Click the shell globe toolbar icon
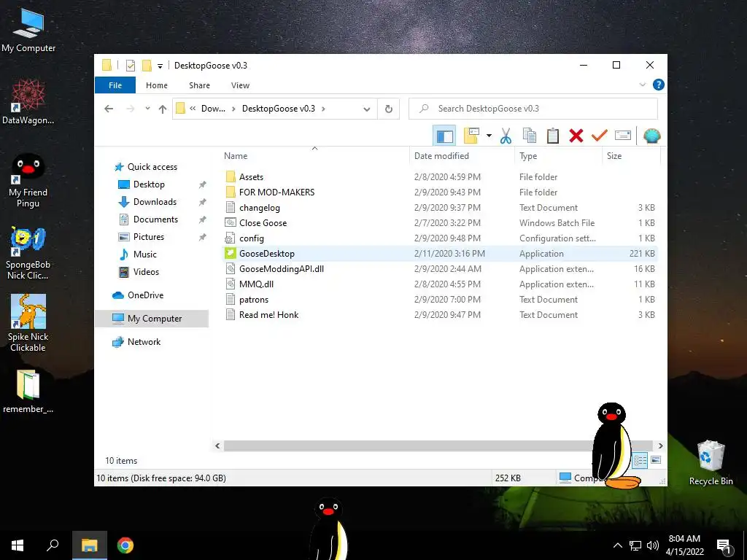Viewport: 747px width, 560px height. 651,136
